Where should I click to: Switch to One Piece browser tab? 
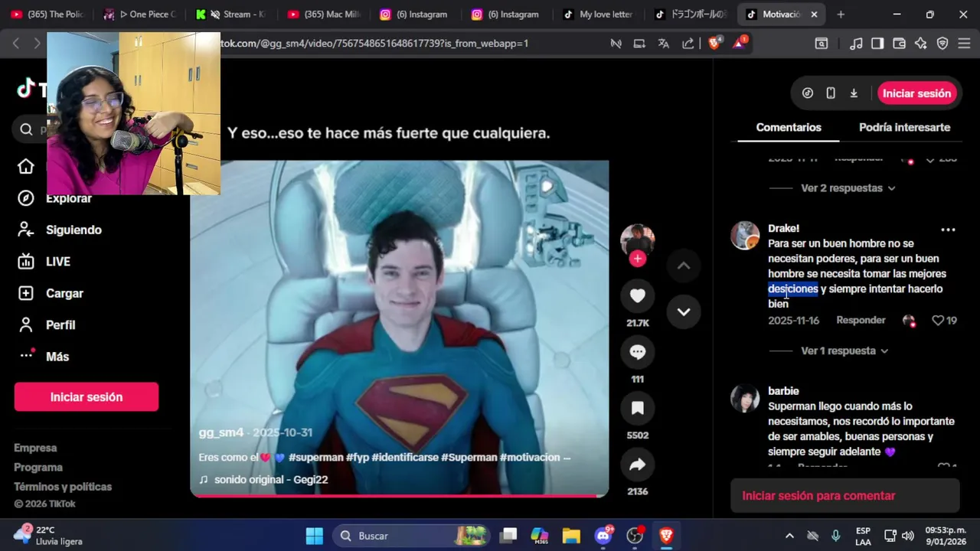coord(142,15)
